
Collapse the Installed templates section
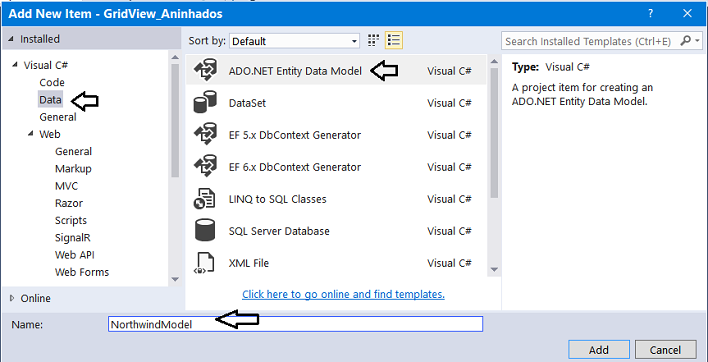tap(11, 39)
